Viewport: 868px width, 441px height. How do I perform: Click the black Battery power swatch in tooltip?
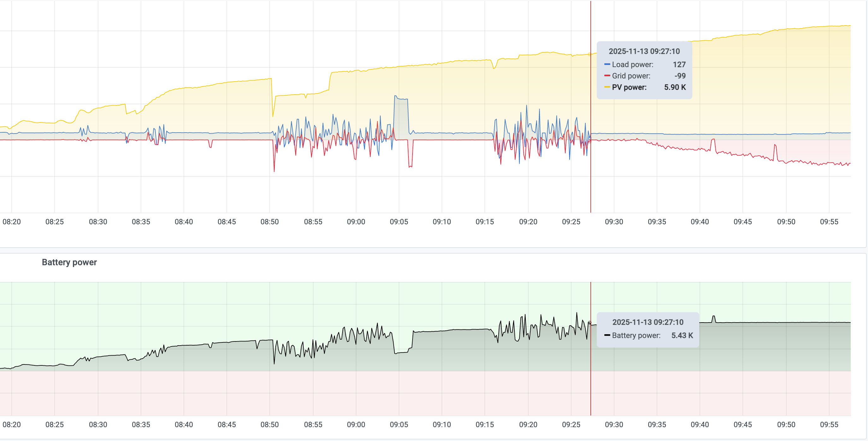(607, 335)
